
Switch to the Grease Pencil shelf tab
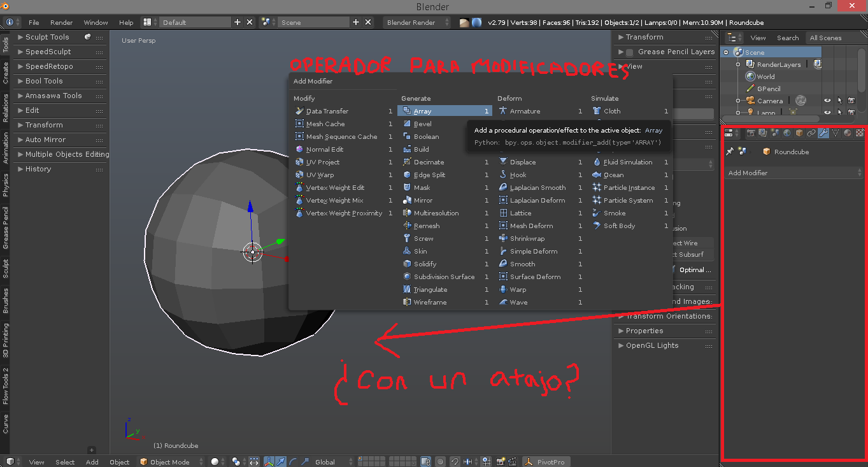pos(6,228)
